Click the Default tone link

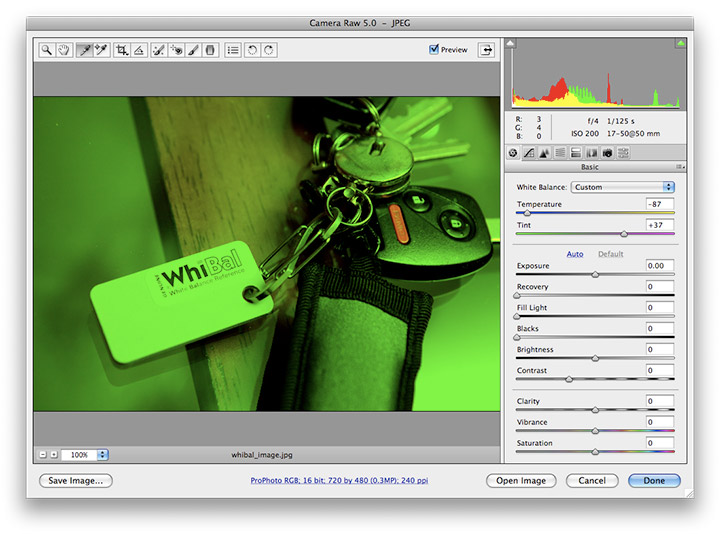click(611, 254)
